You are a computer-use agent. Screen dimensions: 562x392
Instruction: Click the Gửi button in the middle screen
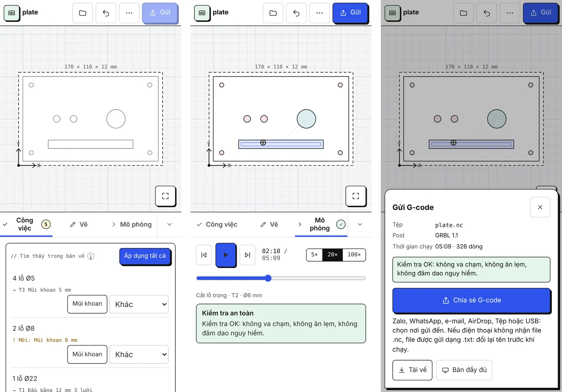(x=350, y=13)
